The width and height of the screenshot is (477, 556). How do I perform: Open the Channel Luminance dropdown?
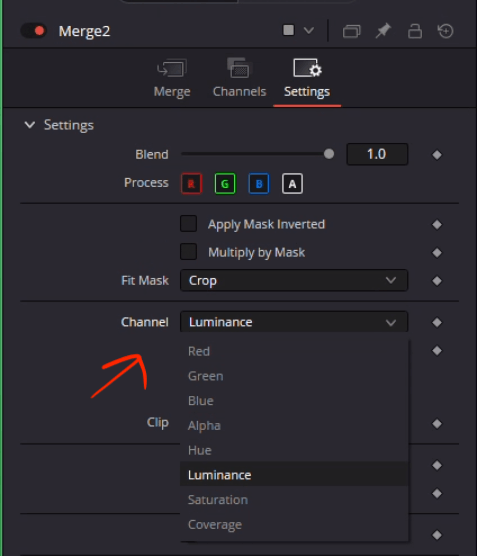click(294, 322)
